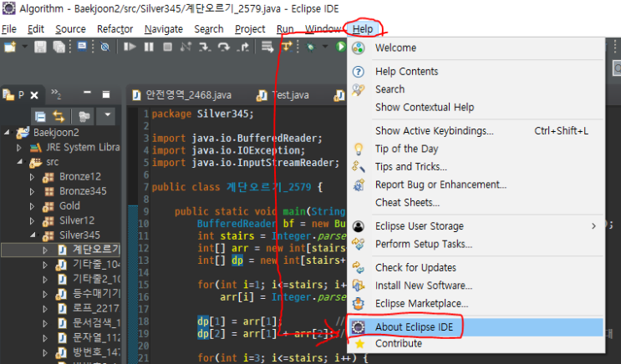Select Help Contents menu entry

[476, 72]
